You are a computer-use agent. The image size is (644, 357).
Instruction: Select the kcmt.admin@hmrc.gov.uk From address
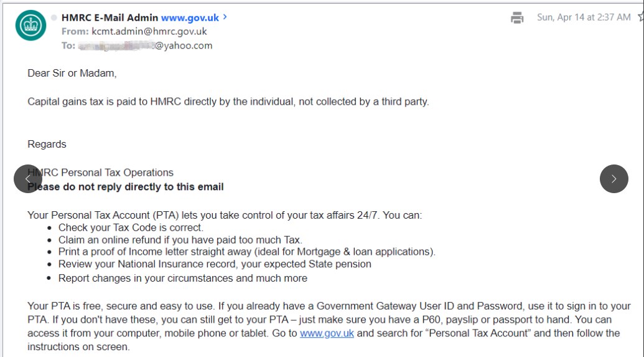pyautogui.click(x=149, y=31)
